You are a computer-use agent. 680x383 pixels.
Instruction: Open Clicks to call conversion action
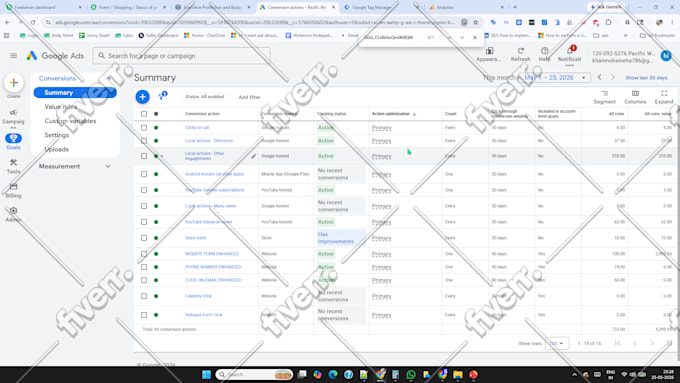pyautogui.click(x=197, y=128)
